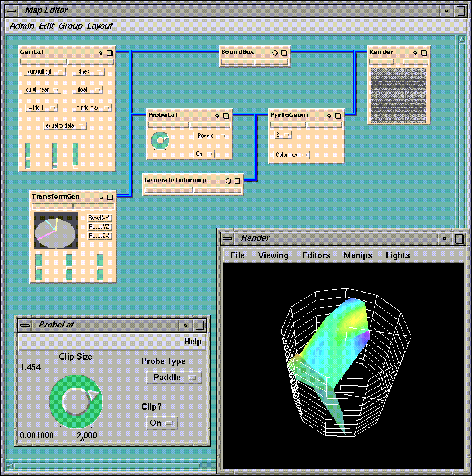Image resolution: width=472 pixels, height=476 pixels.
Task: Click the large Clip Size dial
Action: (74, 402)
